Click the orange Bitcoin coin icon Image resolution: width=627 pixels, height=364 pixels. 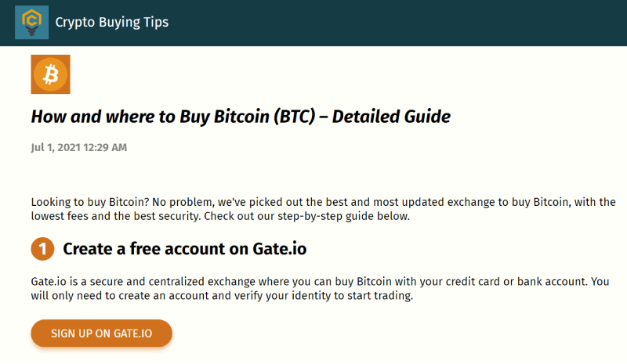click(50, 74)
